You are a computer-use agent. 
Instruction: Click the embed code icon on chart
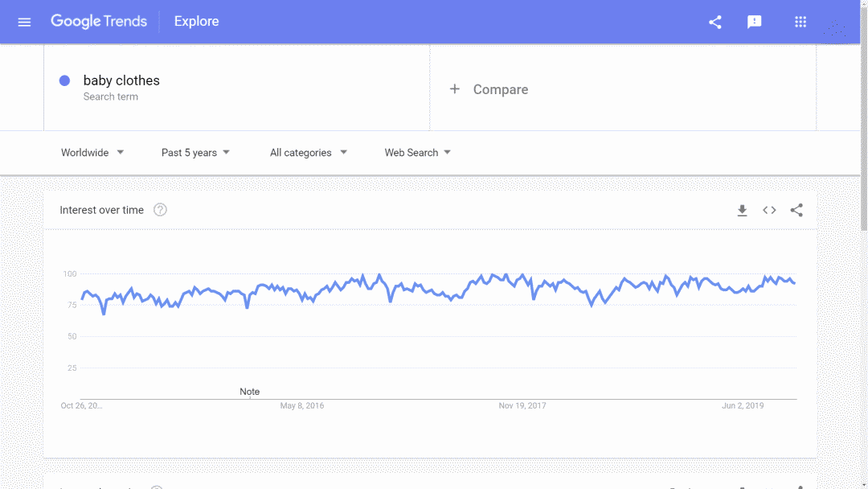point(769,211)
